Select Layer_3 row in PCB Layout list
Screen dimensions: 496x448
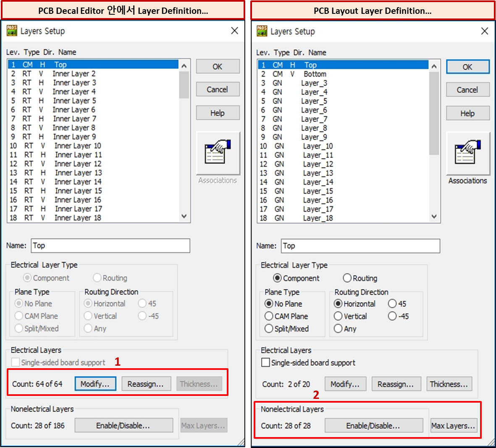tap(343, 83)
